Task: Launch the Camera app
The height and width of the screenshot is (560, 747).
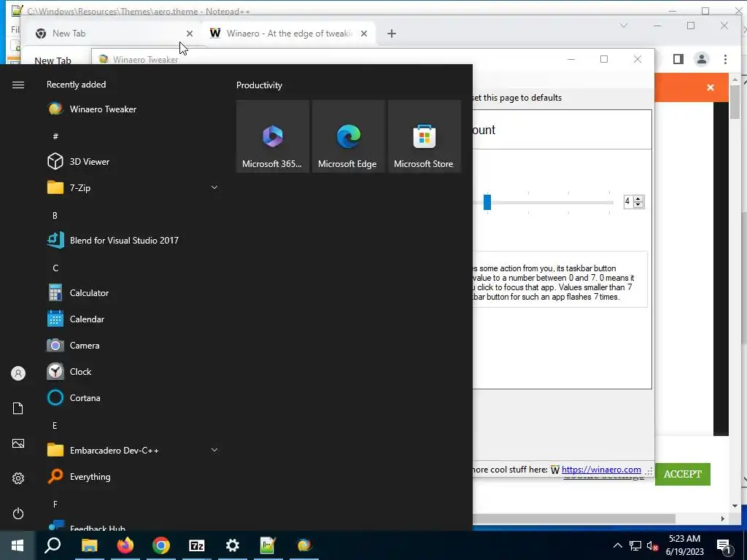Action: [x=133, y=345]
